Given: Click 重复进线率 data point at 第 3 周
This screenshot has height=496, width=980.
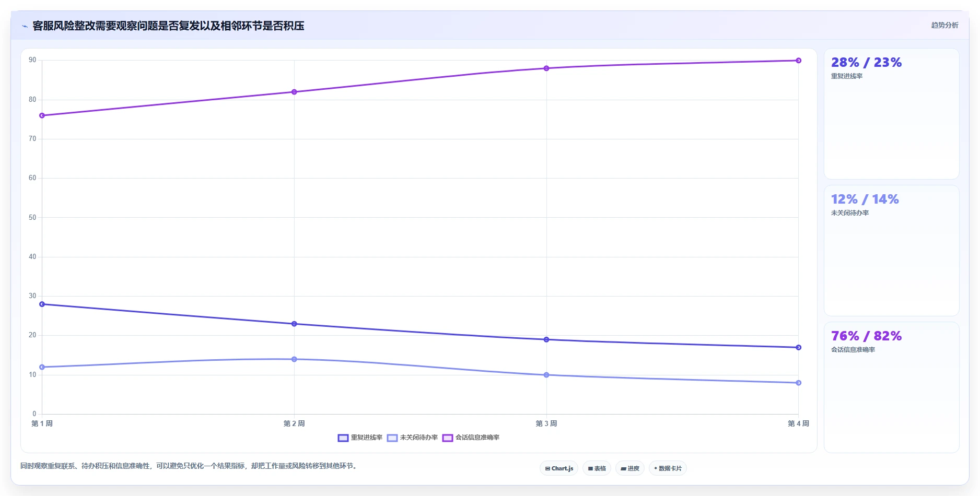Looking at the screenshot, I should pyautogui.click(x=546, y=339).
